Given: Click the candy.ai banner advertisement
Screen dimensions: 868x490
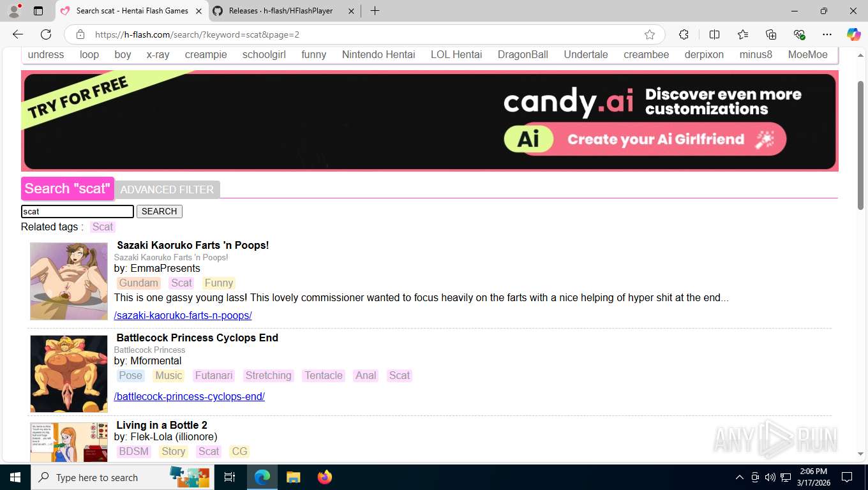Looking at the screenshot, I should (430, 121).
